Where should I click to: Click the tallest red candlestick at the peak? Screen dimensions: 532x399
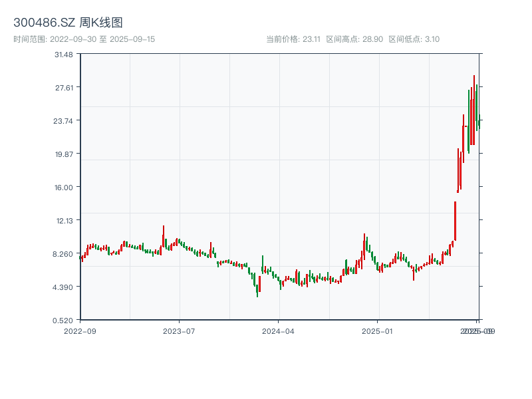[474, 110]
